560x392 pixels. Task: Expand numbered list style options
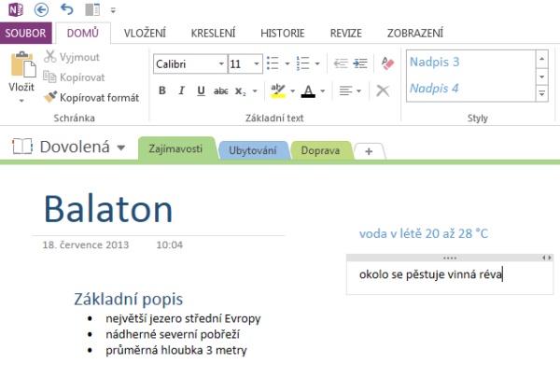[317, 63]
